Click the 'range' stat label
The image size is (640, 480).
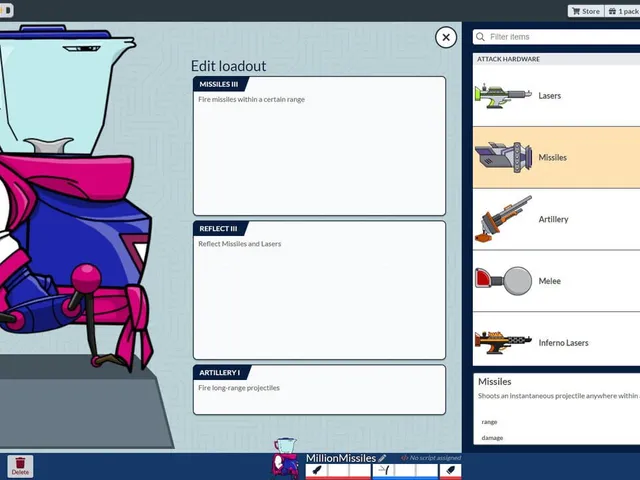pyautogui.click(x=489, y=422)
